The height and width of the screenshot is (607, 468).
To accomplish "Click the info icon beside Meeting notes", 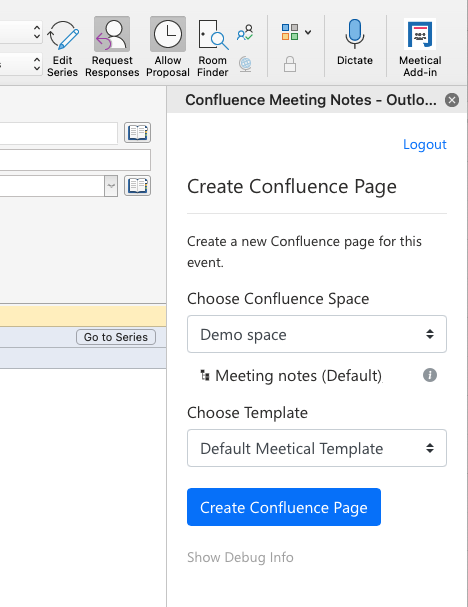I will click(430, 375).
